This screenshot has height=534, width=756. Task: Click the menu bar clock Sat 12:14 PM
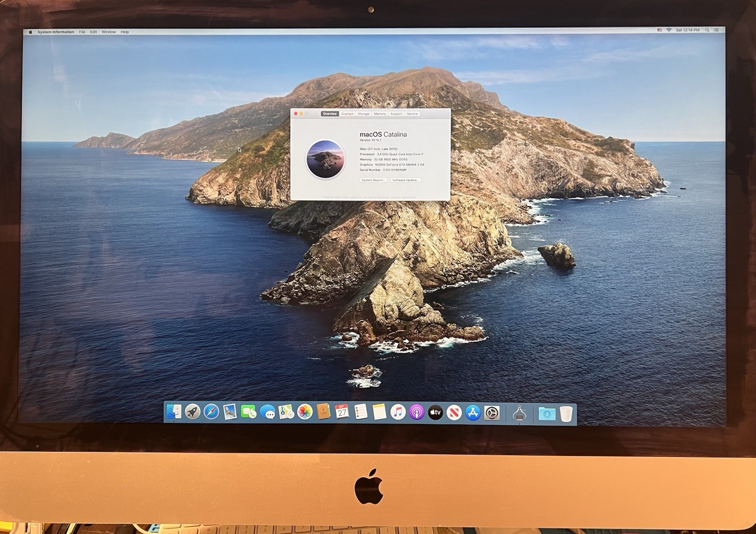[x=687, y=30]
